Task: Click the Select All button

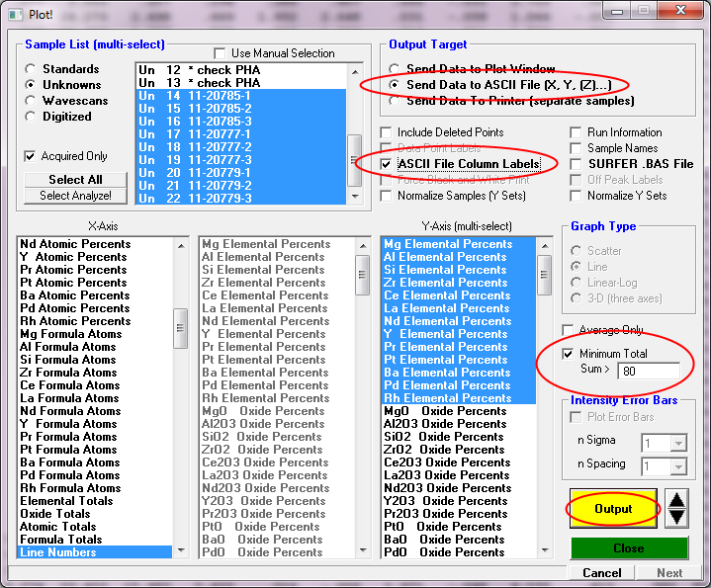Action: [x=74, y=180]
